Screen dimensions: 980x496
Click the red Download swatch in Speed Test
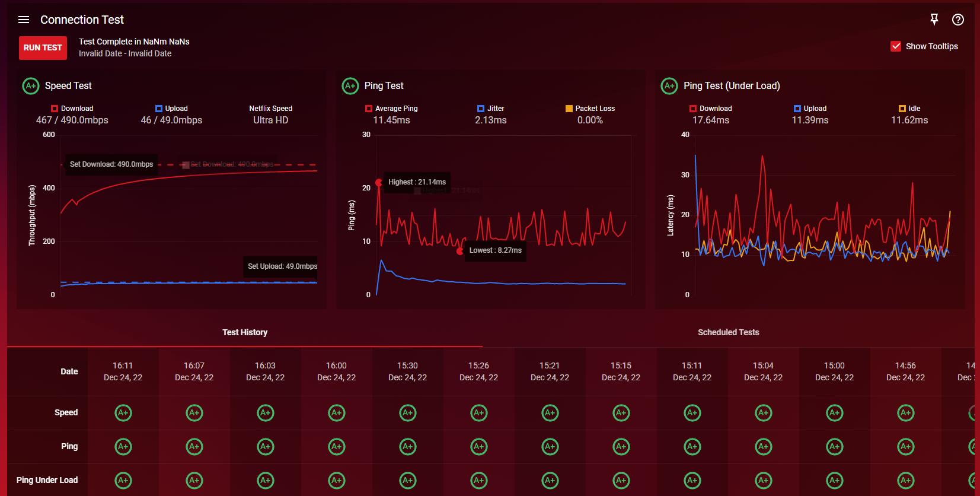coord(55,109)
